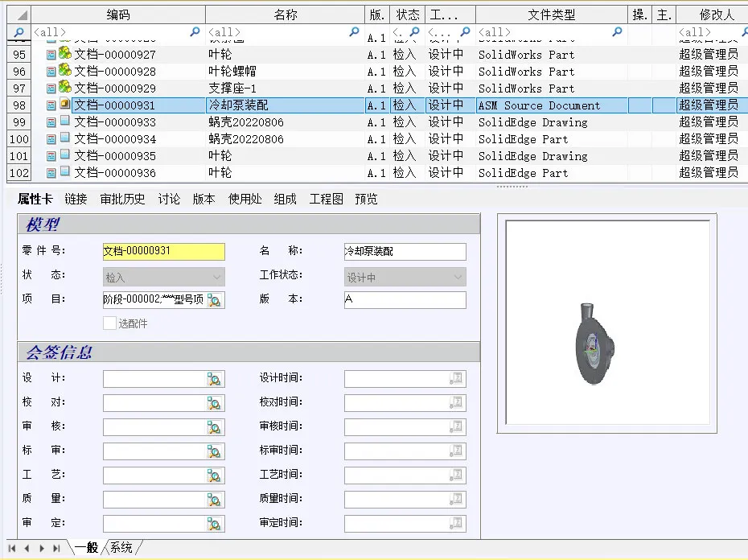Click the search icon beside 项目 field

coord(215,301)
